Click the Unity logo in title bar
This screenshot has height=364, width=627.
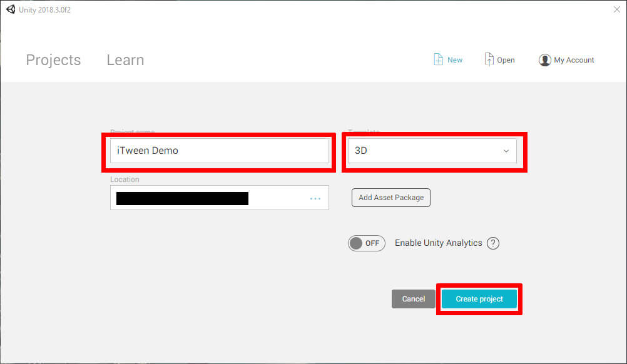(11, 9)
